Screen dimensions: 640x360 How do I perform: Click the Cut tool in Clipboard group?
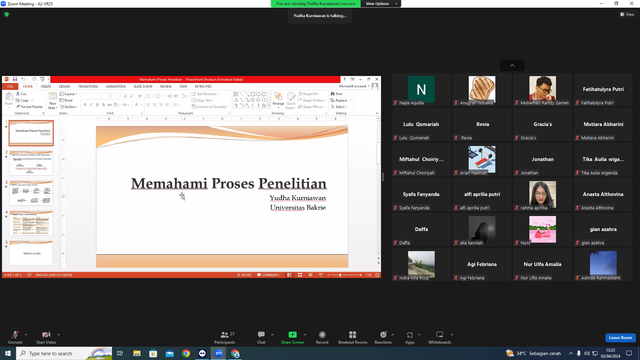point(21,94)
